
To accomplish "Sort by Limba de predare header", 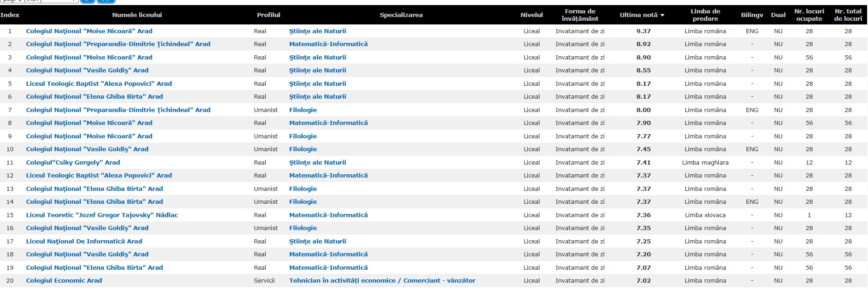I will (705, 15).
